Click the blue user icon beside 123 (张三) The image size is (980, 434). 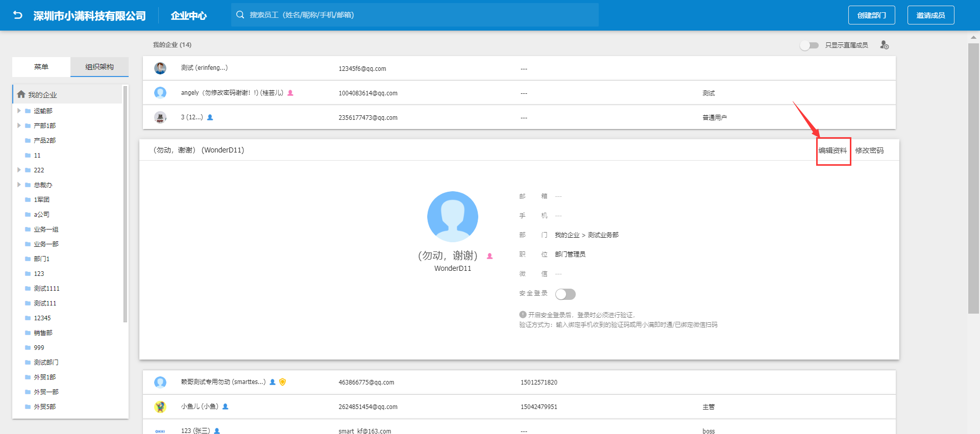217,431
